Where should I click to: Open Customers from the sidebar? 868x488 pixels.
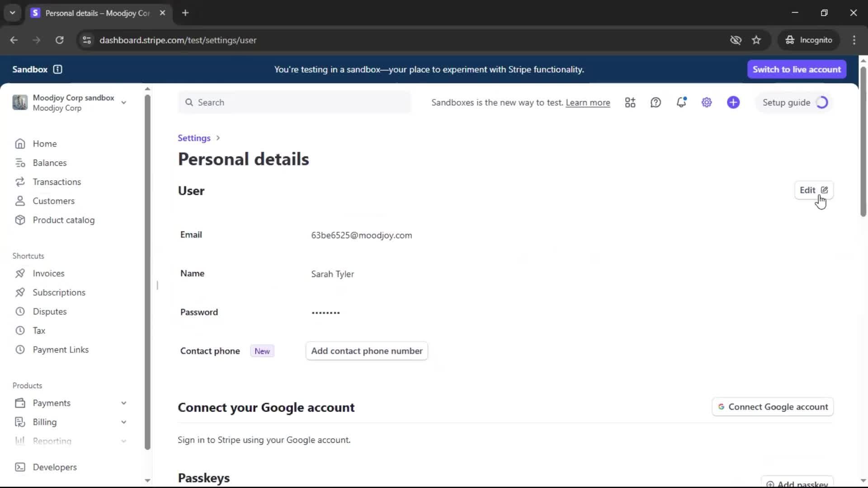point(53,201)
